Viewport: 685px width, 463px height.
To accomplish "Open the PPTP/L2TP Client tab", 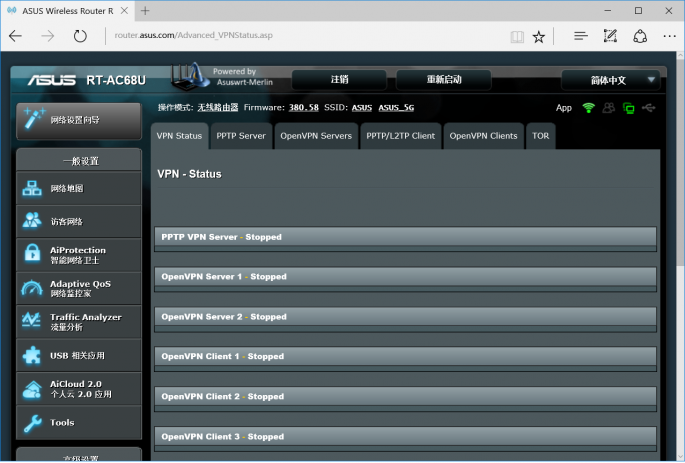I will (401, 136).
